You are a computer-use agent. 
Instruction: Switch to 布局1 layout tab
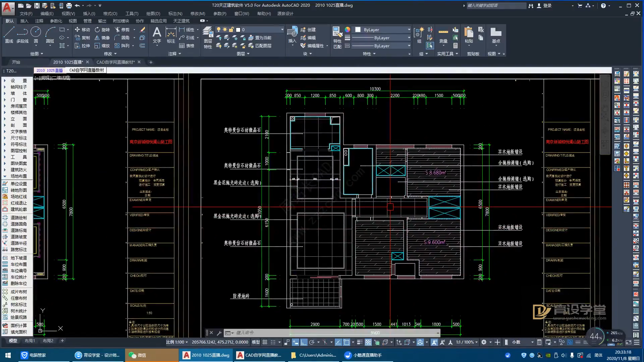click(x=30, y=341)
